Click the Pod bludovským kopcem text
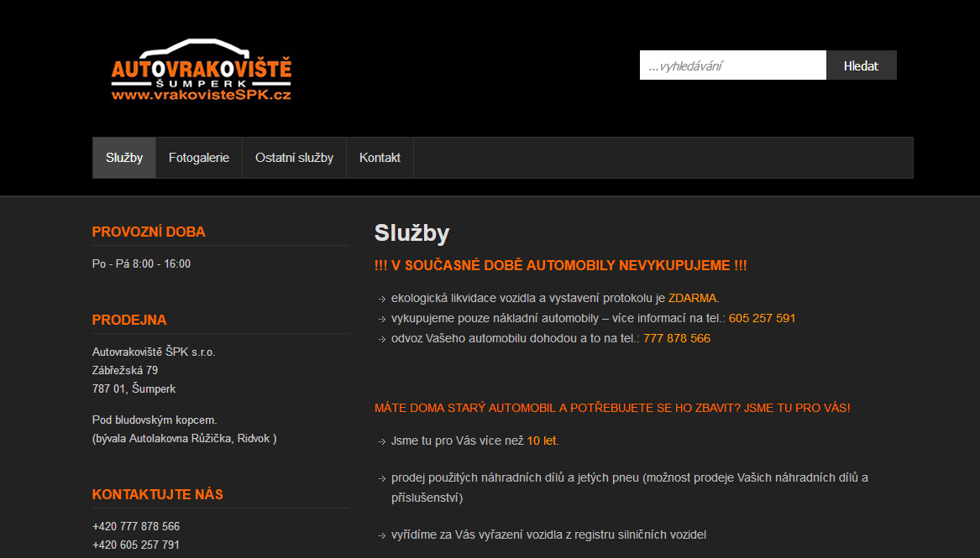The image size is (980, 558). coord(155,420)
